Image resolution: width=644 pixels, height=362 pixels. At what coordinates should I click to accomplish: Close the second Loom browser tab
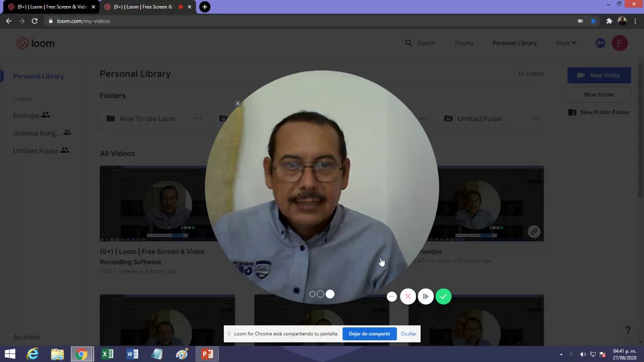click(x=190, y=7)
